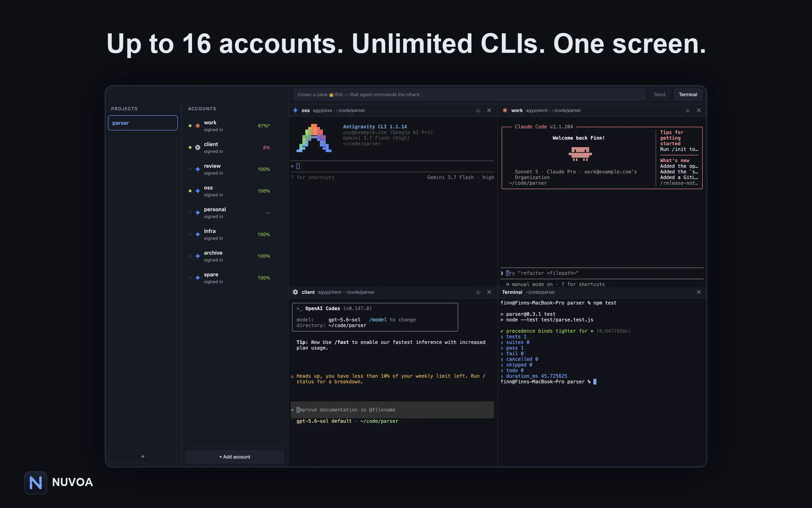
Task: Toggle the grey status dot for infra account
Action: [190, 234]
